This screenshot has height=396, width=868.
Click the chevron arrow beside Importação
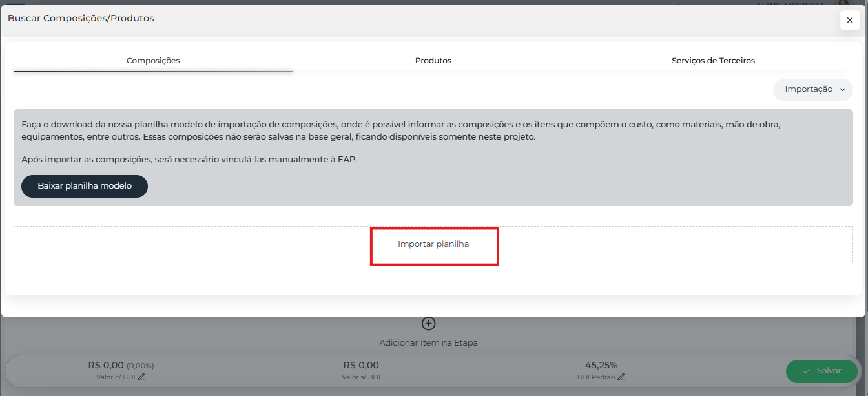842,90
